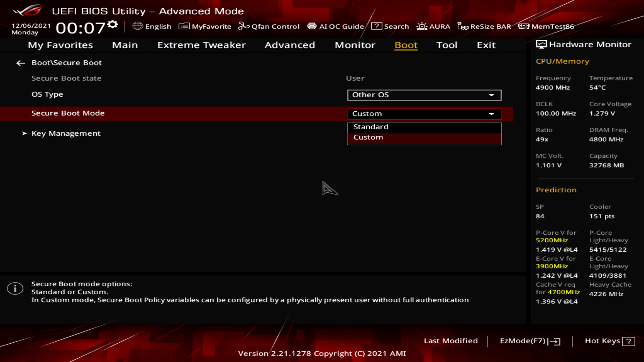Image resolution: width=644 pixels, height=362 pixels.
Task: Switch to EzMode(F7)
Action: click(530, 341)
